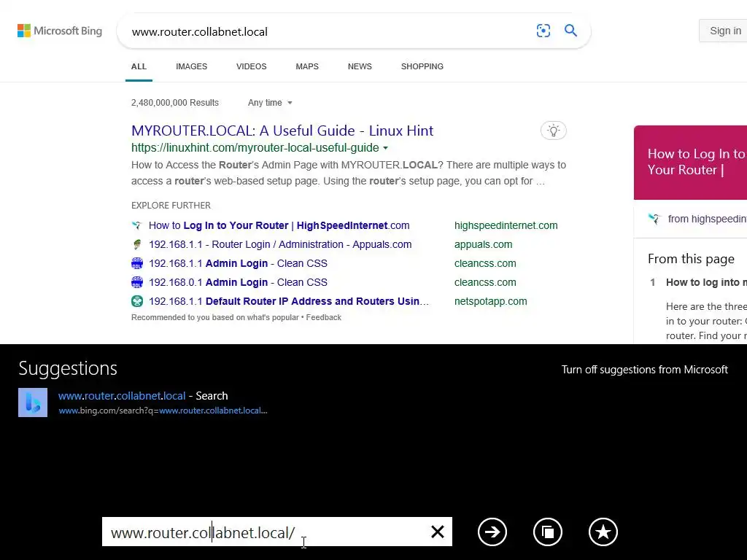Open the Any time filter dropdown
Viewport: 747px width, 560px height.
click(x=270, y=103)
